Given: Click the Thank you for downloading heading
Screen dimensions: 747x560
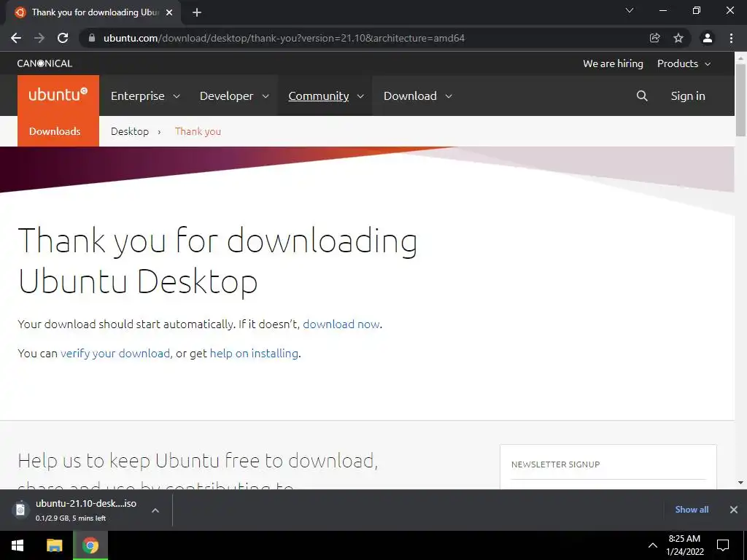Looking at the screenshot, I should pyautogui.click(x=217, y=260).
